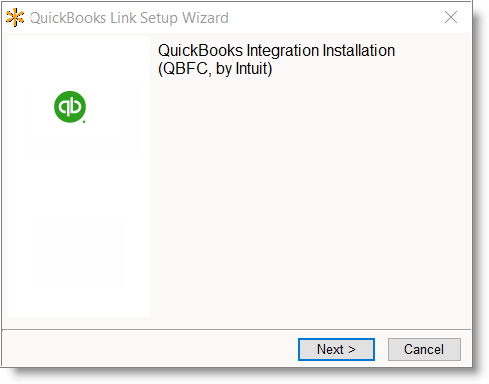
Task: Click the 'QuickBooks Integration Installation' heading
Action: [276, 51]
